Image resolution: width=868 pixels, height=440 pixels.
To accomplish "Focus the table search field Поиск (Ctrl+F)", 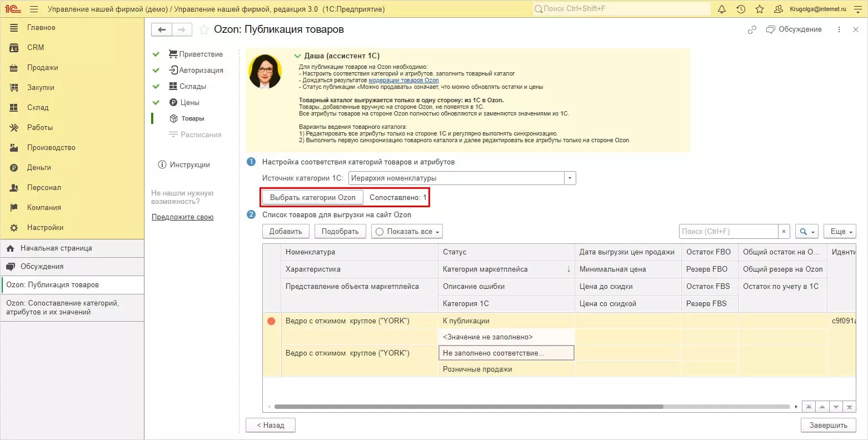I will [729, 232].
